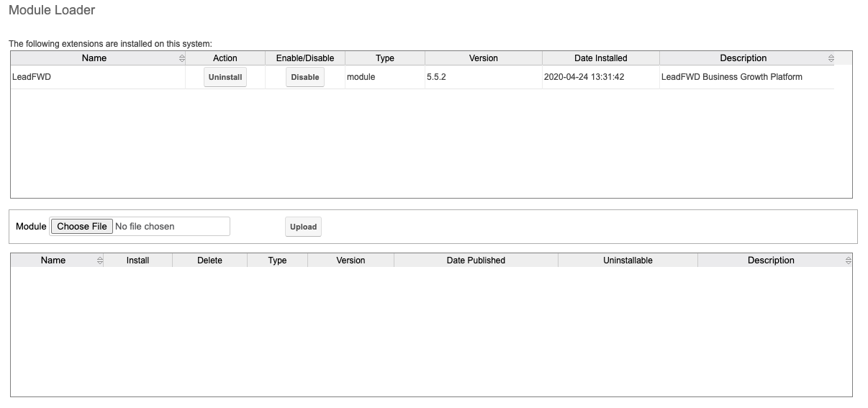Click the Module field label
The width and height of the screenshot is (868, 408).
(31, 227)
